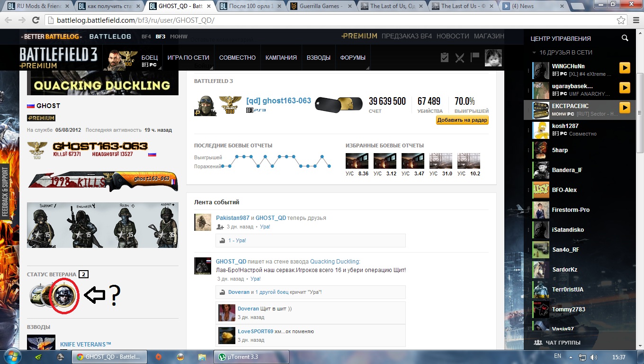Click the page vertical scrollbar
644x364 pixels.
(640, 113)
